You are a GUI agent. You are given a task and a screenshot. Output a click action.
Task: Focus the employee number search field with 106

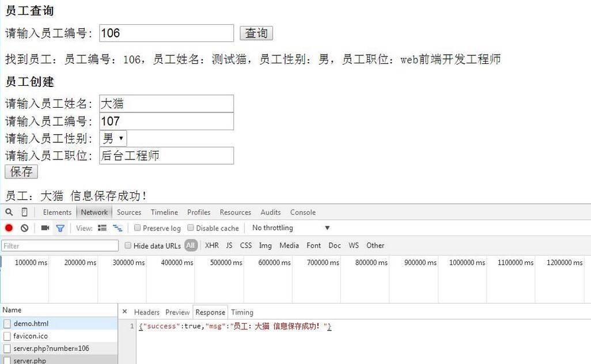(x=166, y=33)
